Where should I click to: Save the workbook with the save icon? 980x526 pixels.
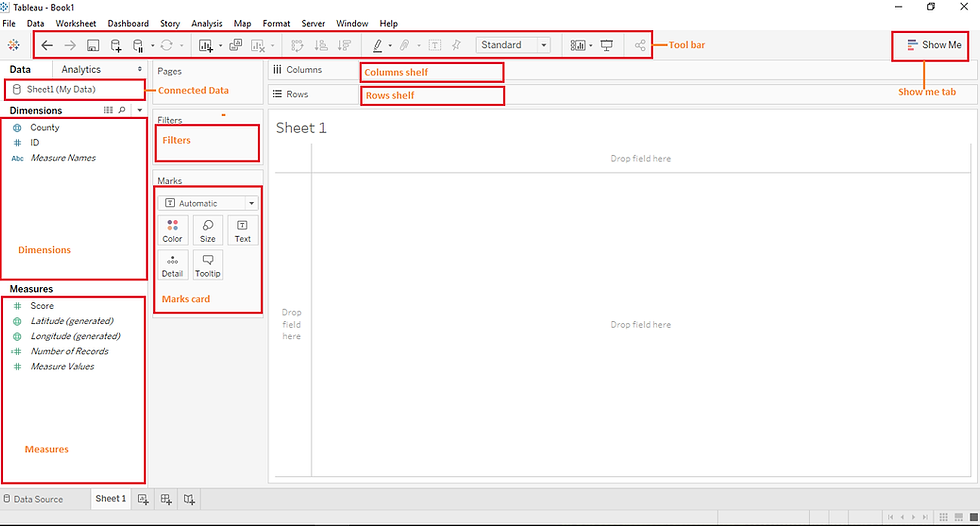click(x=93, y=45)
